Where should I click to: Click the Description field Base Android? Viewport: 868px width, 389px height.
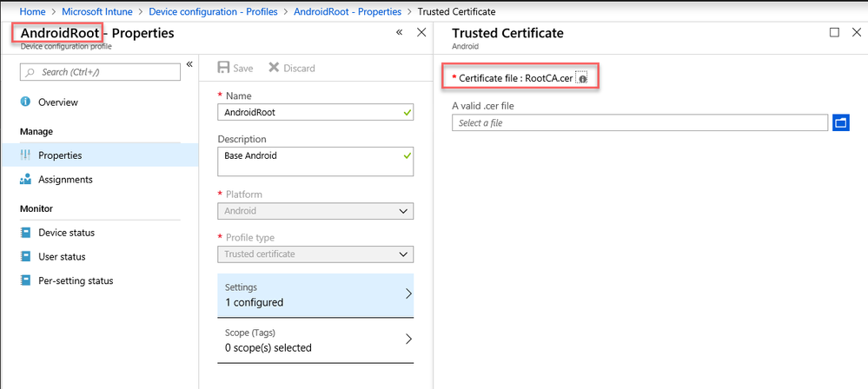pos(315,162)
